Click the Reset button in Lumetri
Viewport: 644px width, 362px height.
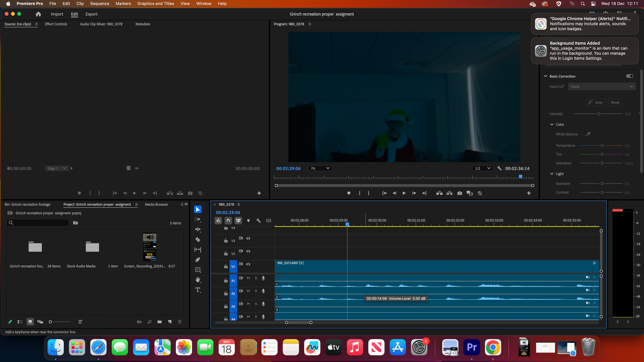615,102
